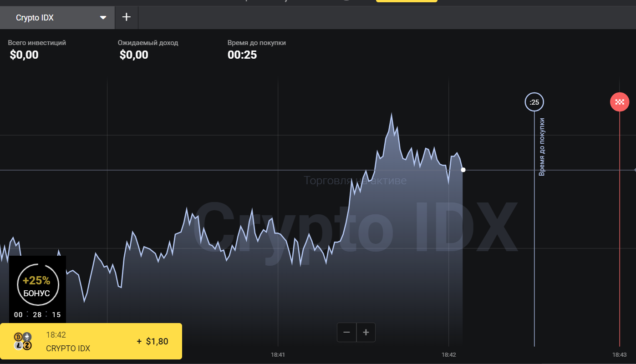Click the Время до покупки 00:25 countdown

pyautogui.click(x=242, y=55)
